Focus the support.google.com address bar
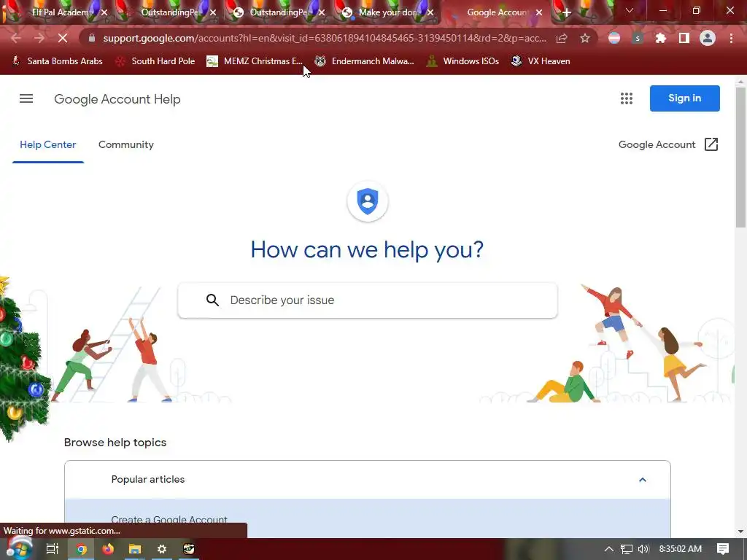This screenshot has width=747, height=560. click(x=325, y=38)
